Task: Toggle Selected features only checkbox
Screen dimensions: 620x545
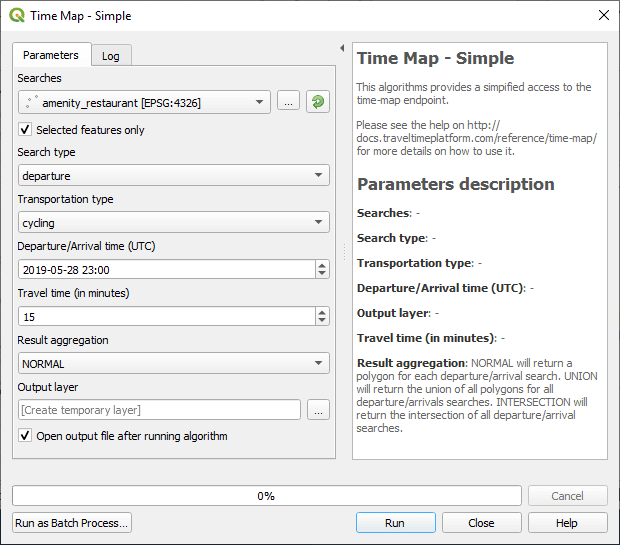Action: [25, 130]
